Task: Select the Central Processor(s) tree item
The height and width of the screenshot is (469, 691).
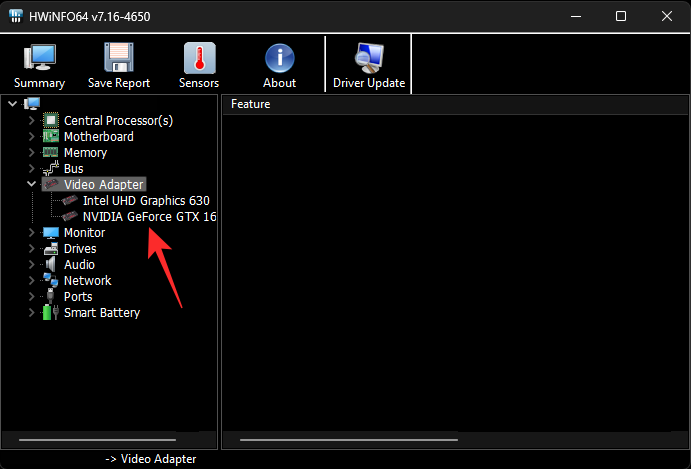Action: point(118,120)
